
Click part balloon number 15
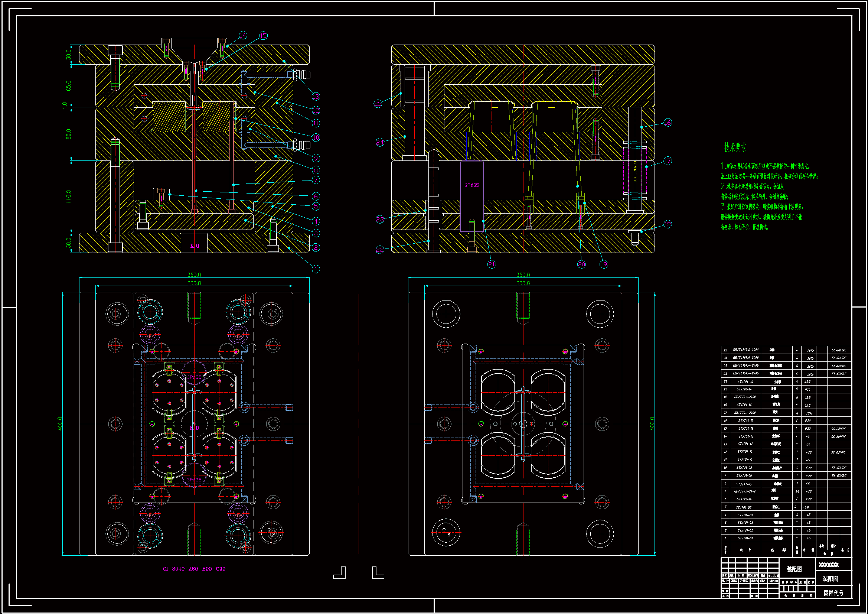tap(263, 35)
